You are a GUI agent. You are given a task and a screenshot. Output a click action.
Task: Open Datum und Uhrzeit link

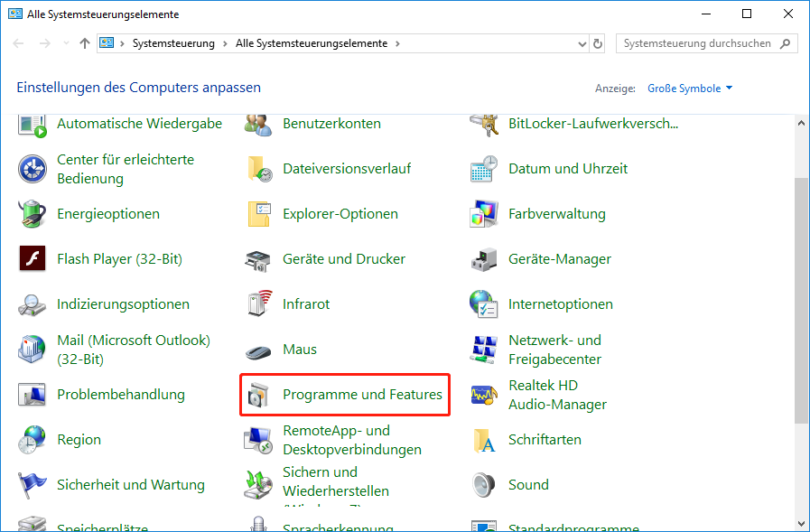(x=568, y=169)
